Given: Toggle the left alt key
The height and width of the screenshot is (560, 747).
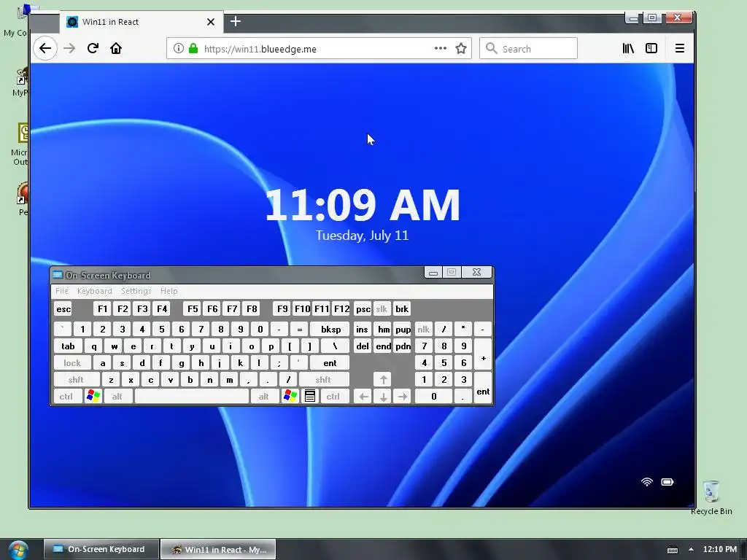Looking at the screenshot, I should [117, 397].
